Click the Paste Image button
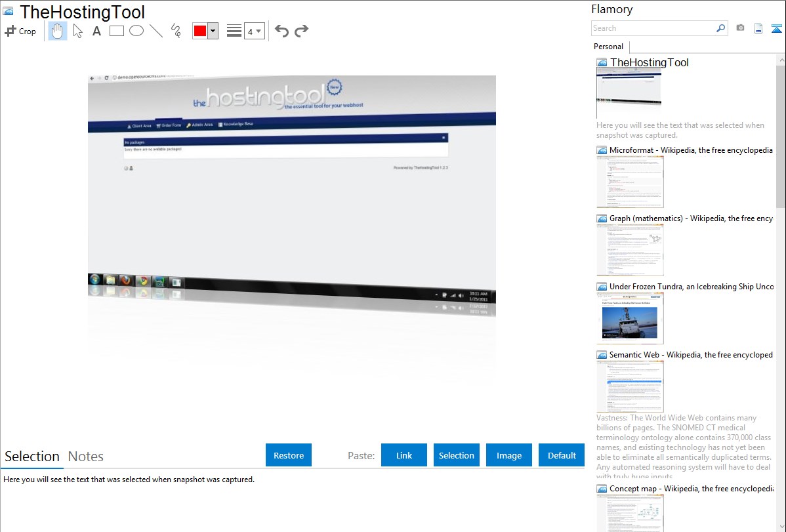 click(508, 455)
